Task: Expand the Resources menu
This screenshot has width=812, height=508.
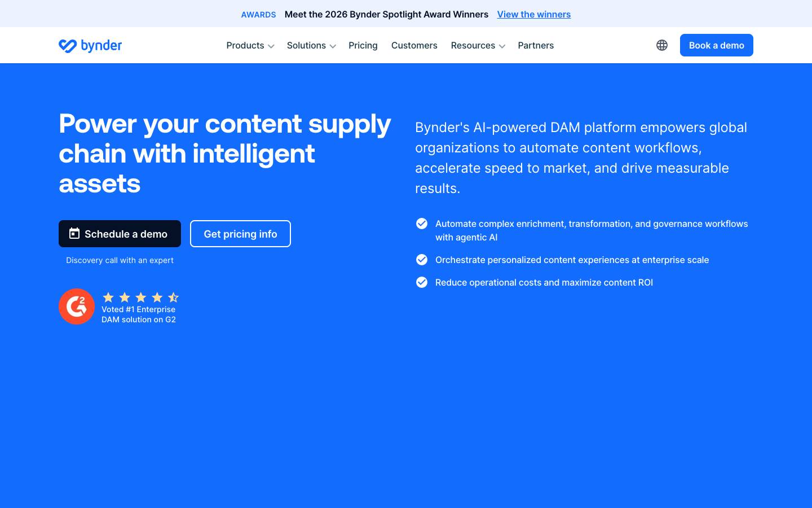Action: pos(478,45)
